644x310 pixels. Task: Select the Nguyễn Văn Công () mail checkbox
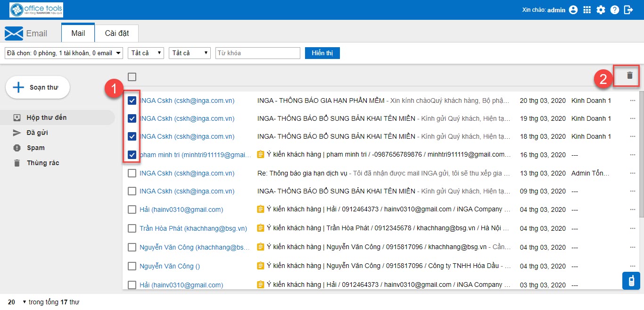(132, 266)
